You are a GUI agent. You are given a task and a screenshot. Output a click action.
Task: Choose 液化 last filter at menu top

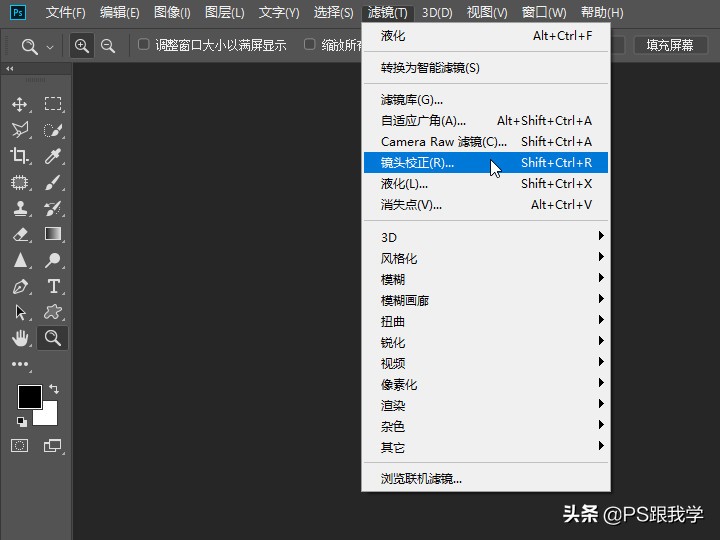tap(486, 35)
